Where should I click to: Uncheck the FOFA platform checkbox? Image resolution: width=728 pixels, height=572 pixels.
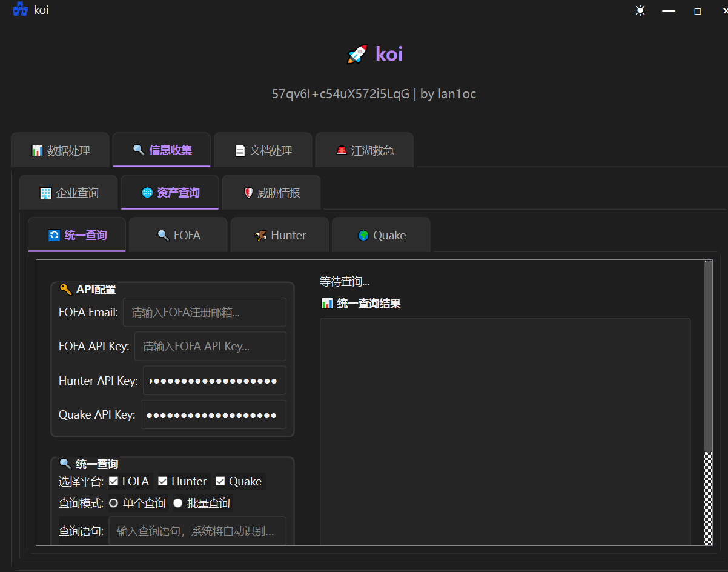pos(114,481)
